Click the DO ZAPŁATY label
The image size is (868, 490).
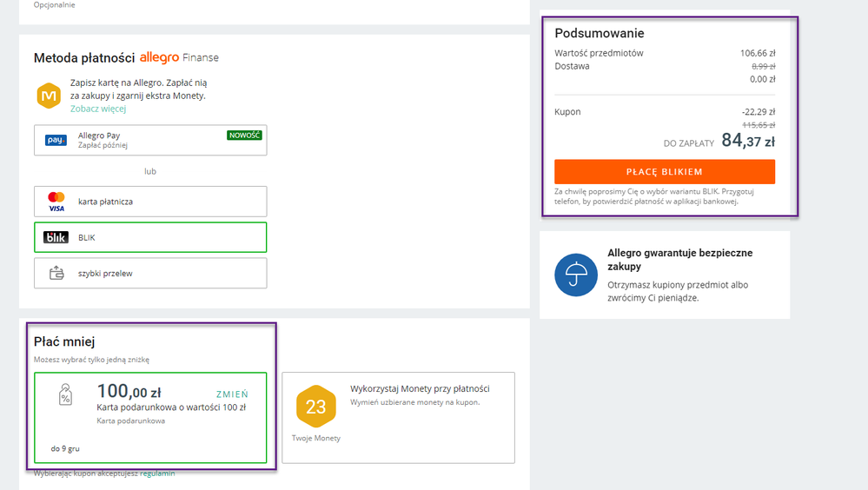coord(689,143)
